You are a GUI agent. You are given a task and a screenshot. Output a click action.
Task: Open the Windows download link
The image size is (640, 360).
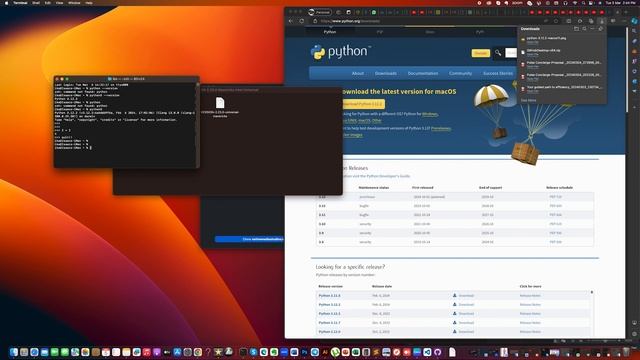(x=429, y=114)
